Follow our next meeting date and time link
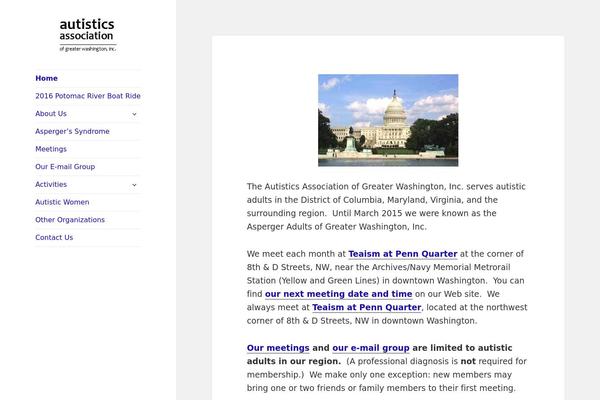This screenshot has height=400, width=600. [338, 294]
